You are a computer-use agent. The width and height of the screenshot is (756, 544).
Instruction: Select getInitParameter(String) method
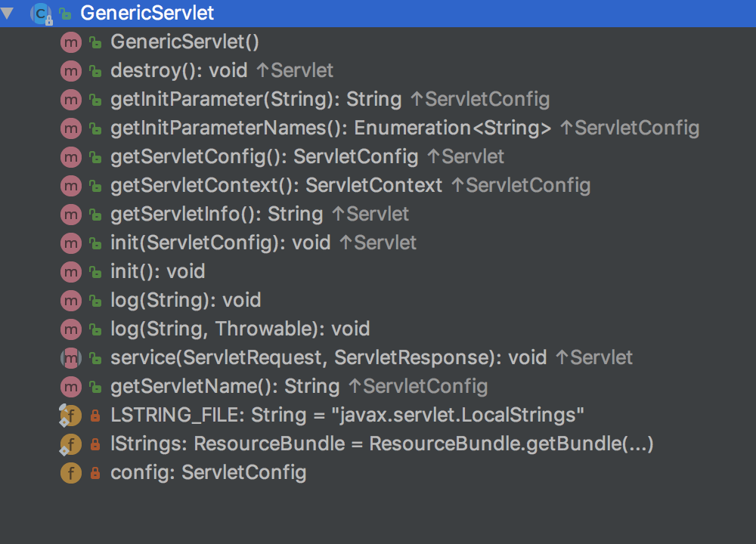256,100
